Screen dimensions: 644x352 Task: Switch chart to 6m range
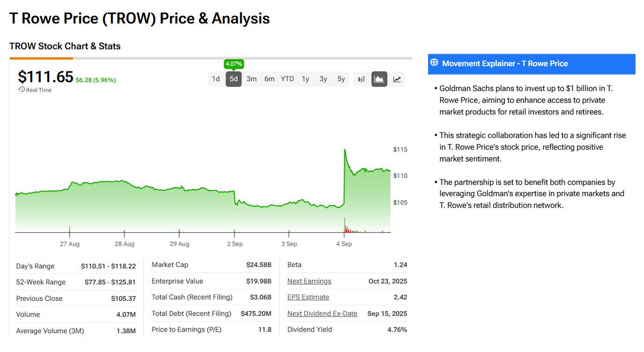(x=269, y=79)
